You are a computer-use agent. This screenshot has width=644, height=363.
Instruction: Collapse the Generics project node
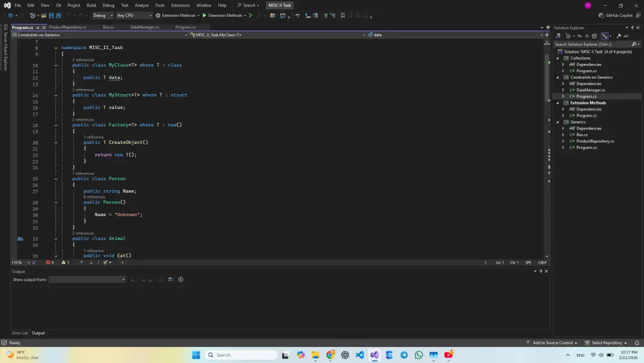pos(558,122)
